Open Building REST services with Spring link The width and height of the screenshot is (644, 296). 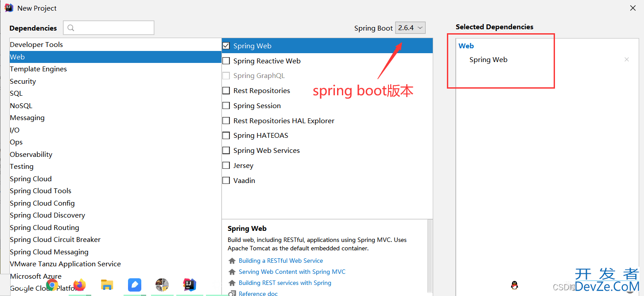click(285, 283)
